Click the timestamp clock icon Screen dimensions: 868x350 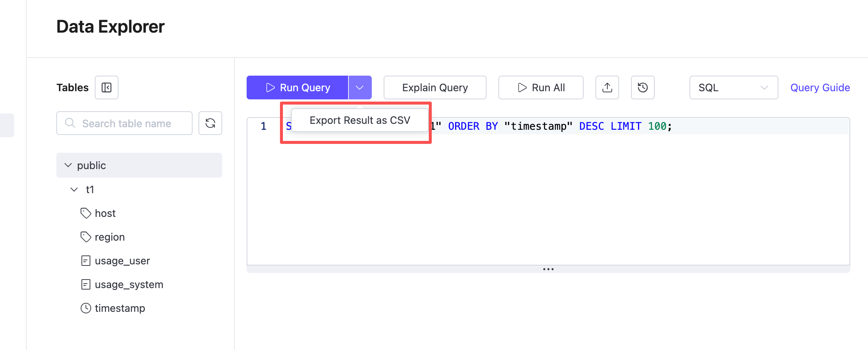pos(86,308)
